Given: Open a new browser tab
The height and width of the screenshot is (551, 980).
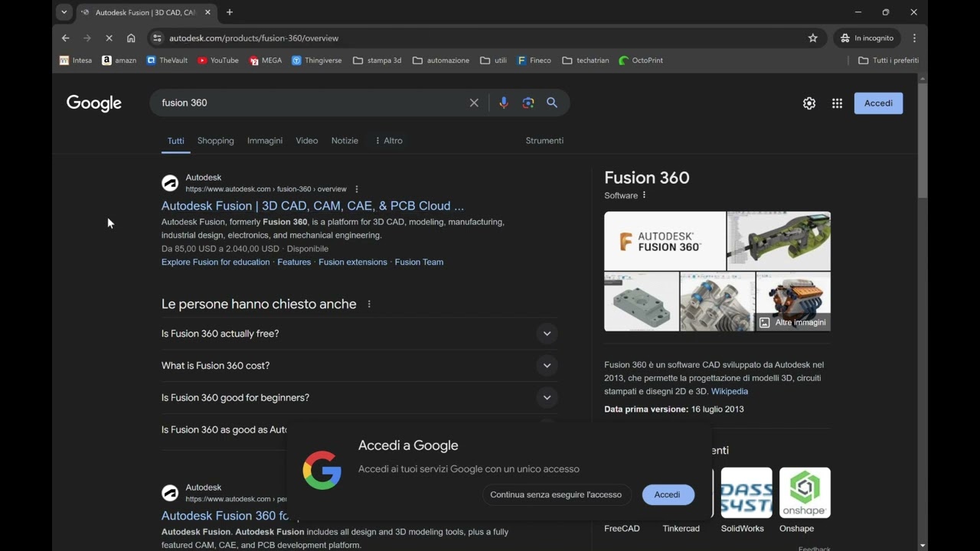Looking at the screenshot, I should point(230,12).
